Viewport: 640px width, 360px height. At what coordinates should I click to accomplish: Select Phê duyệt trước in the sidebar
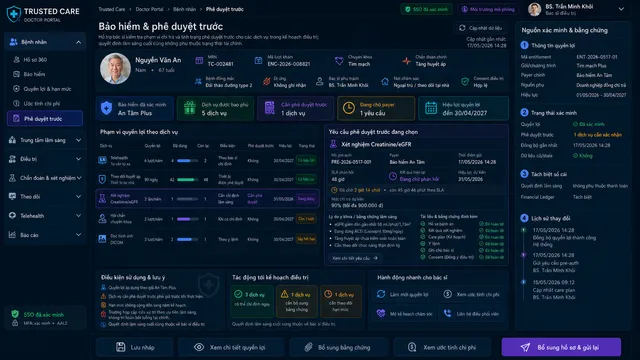click(45, 119)
